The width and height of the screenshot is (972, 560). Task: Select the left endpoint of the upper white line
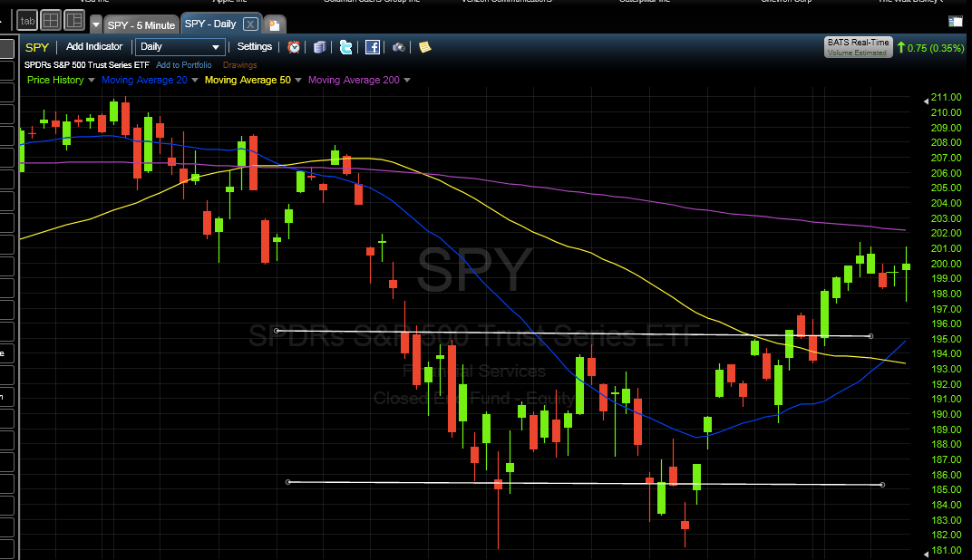pos(277,331)
